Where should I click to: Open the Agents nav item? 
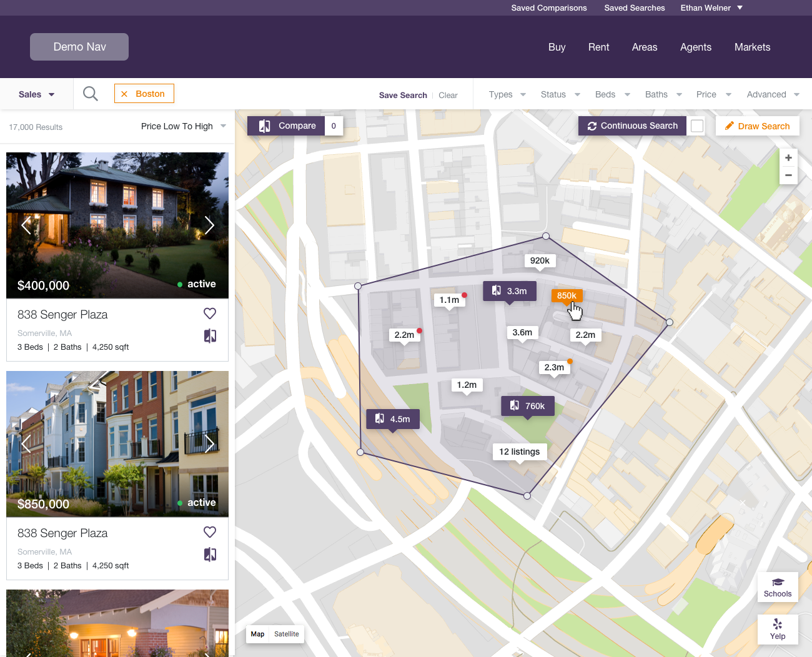click(695, 47)
